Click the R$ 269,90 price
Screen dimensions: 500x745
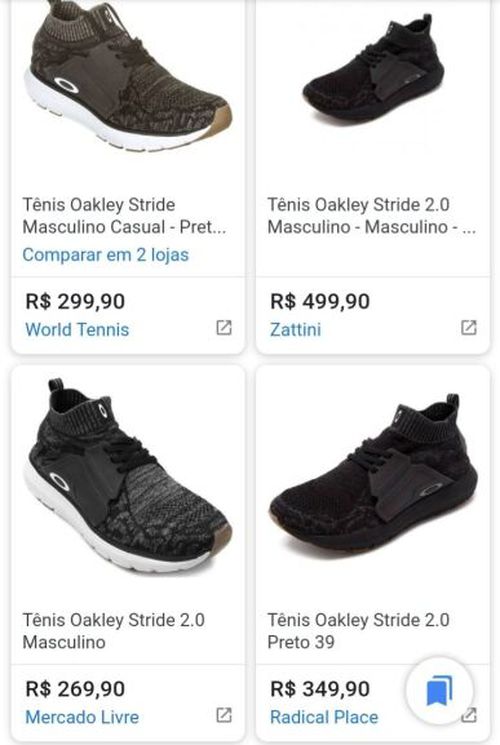tap(75, 688)
